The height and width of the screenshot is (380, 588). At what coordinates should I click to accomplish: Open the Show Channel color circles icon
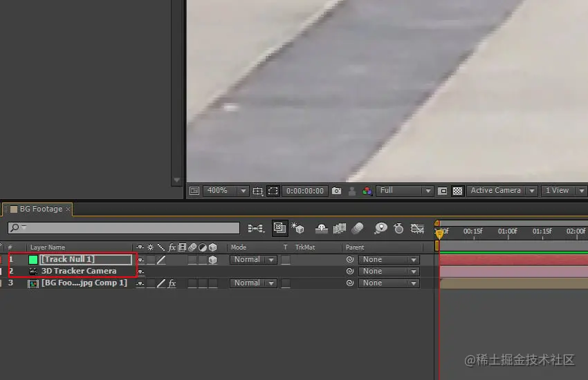point(367,191)
